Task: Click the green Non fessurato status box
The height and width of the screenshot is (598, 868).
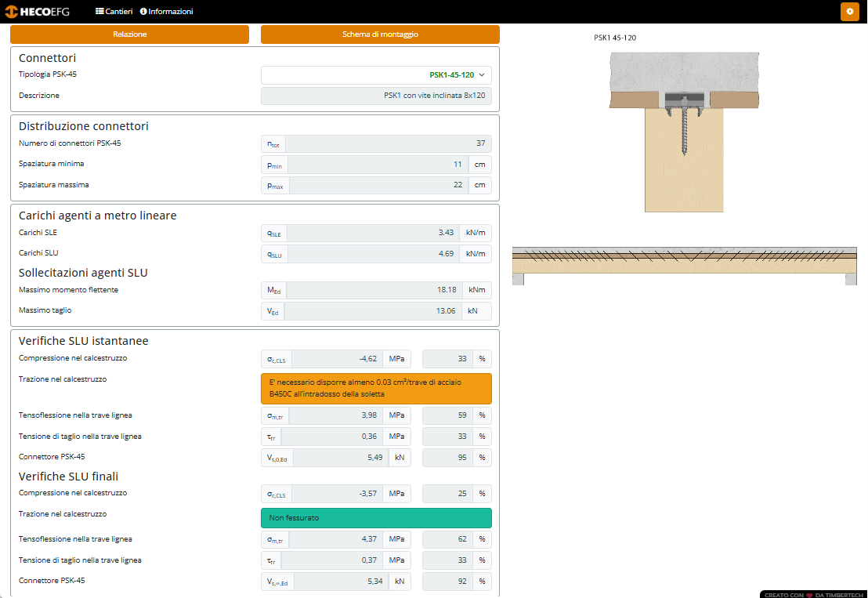Action: click(x=376, y=518)
